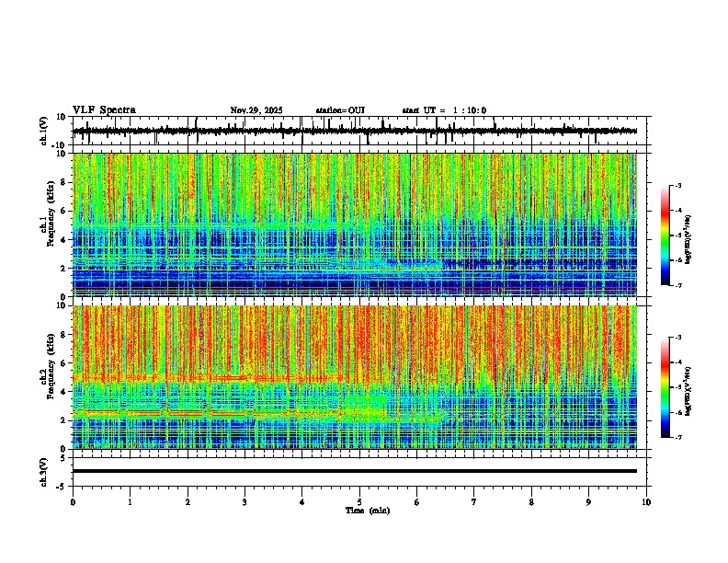Click the "-3" label on ch.1 color scale

click(x=678, y=186)
